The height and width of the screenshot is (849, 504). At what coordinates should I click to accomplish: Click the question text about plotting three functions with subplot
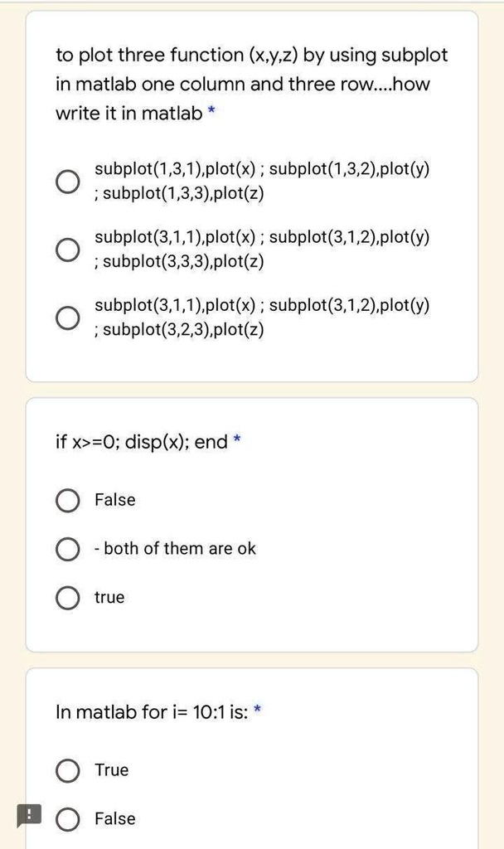pos(252,84)
